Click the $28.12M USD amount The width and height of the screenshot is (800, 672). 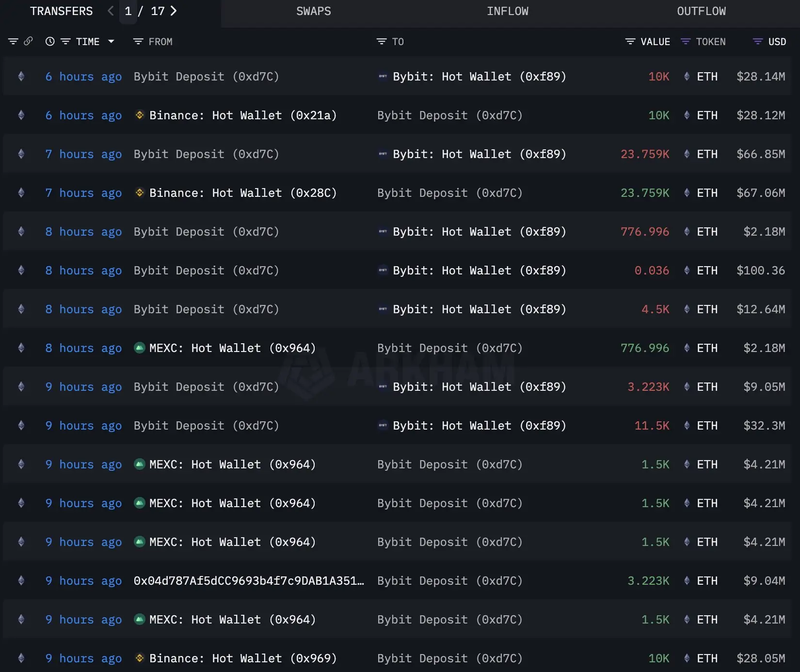pyautogui.click(x=761, y=115)
